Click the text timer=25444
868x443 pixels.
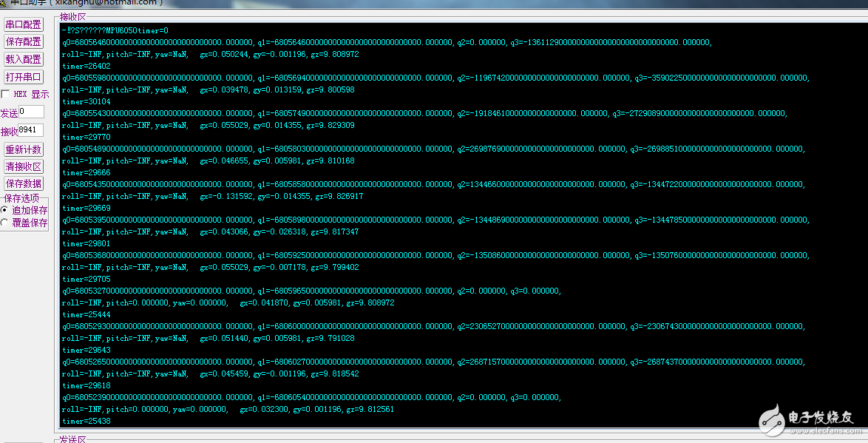point(87,314)
